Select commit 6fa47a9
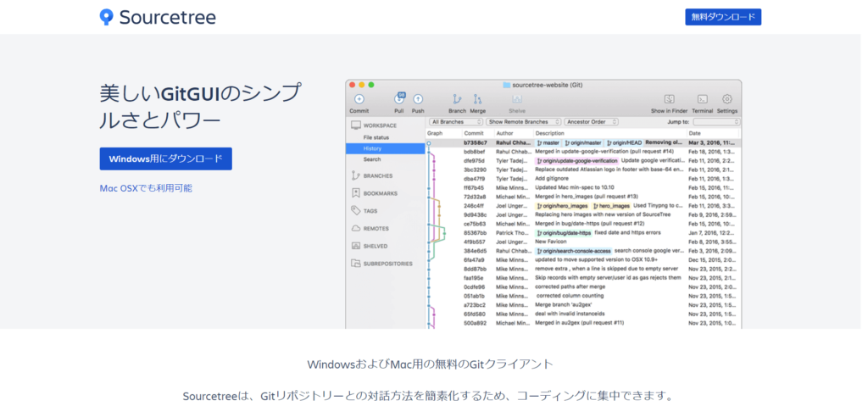 583,259
